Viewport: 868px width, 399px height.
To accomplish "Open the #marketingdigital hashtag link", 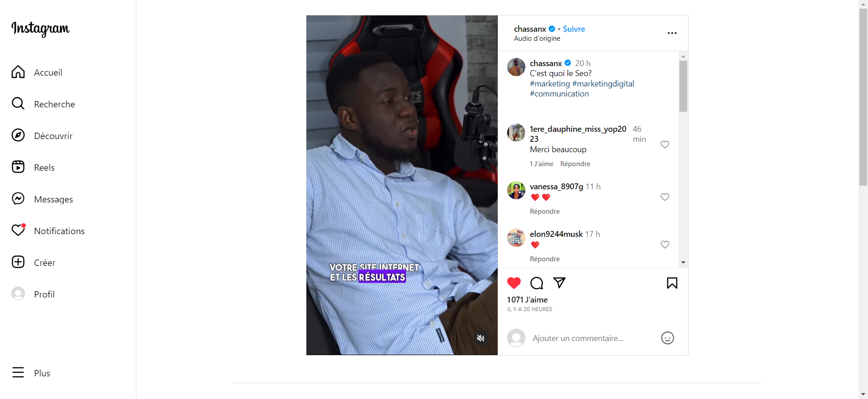I will coord(603,84).
